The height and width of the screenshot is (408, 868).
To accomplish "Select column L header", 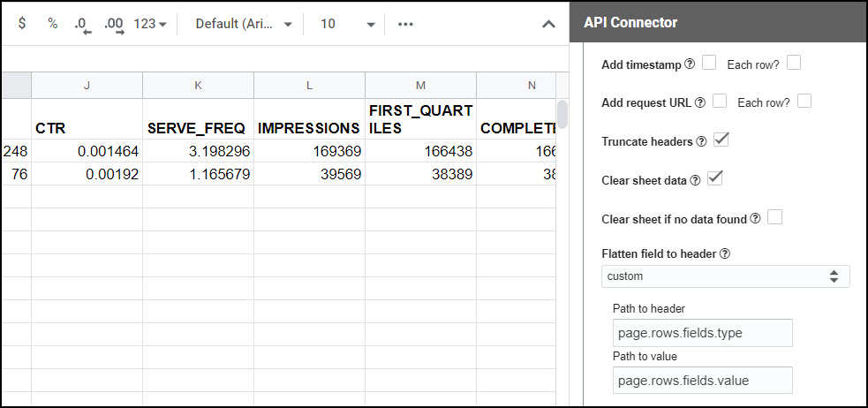I will coord(309,86).
